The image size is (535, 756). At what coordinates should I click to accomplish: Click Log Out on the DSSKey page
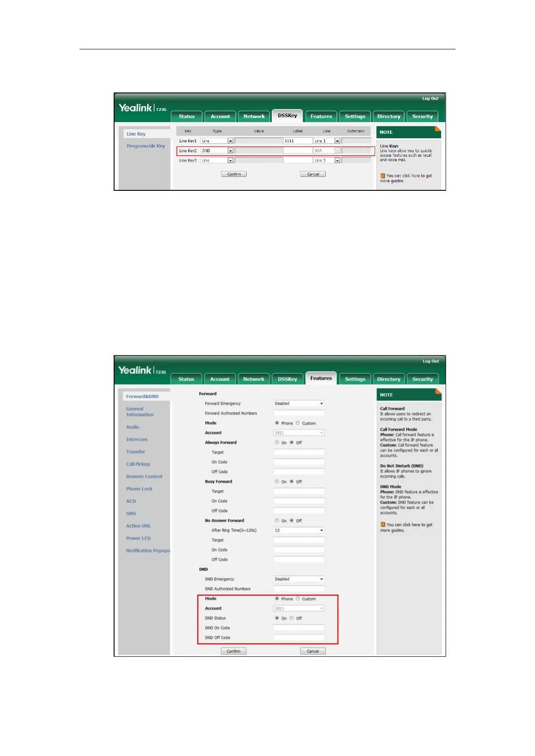point(430,98)
